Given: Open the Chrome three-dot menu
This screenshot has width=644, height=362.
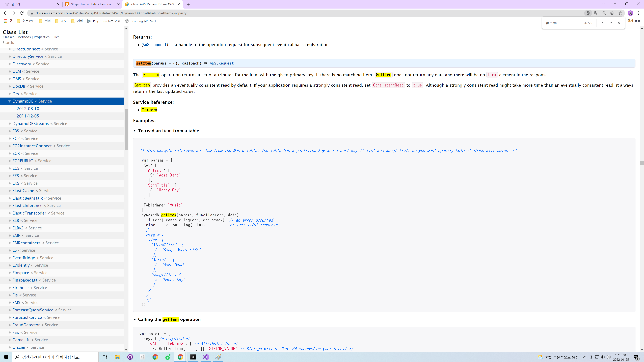Looking at the screenshot, I should coord(638,13).
